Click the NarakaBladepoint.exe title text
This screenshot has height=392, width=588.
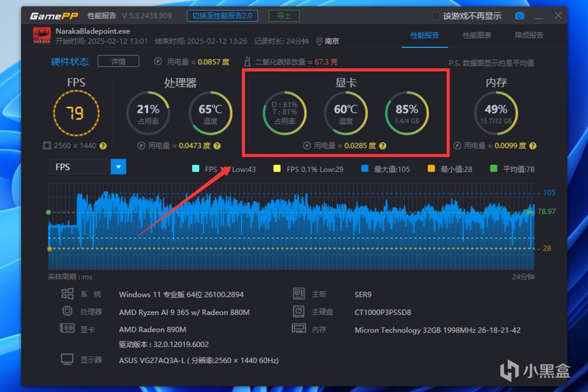tap(93, 31)
